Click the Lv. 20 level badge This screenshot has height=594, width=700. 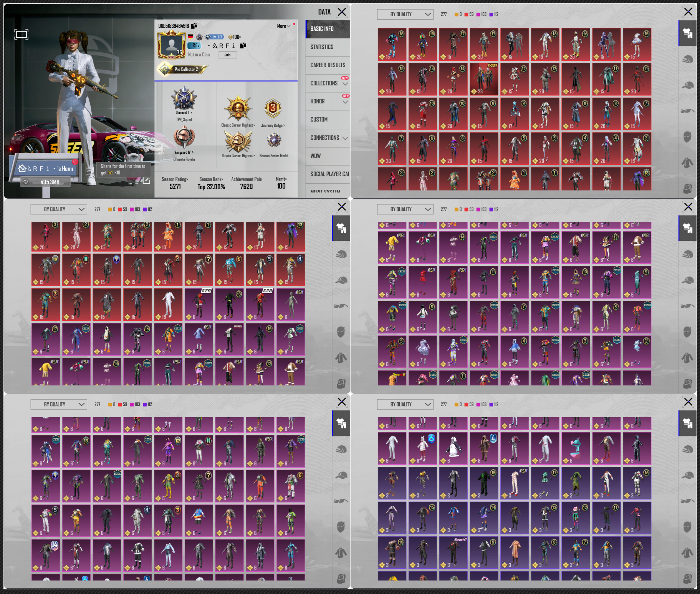coord(214,37)
